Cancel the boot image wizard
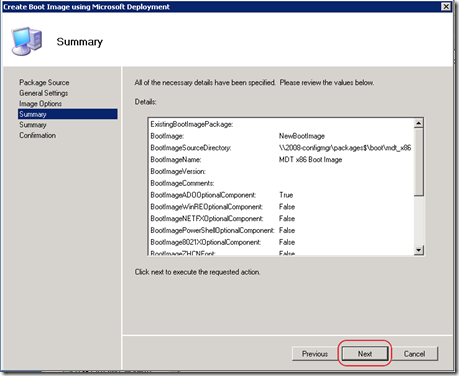This screenshot has height=376, width=459. (x=414, y=354)
